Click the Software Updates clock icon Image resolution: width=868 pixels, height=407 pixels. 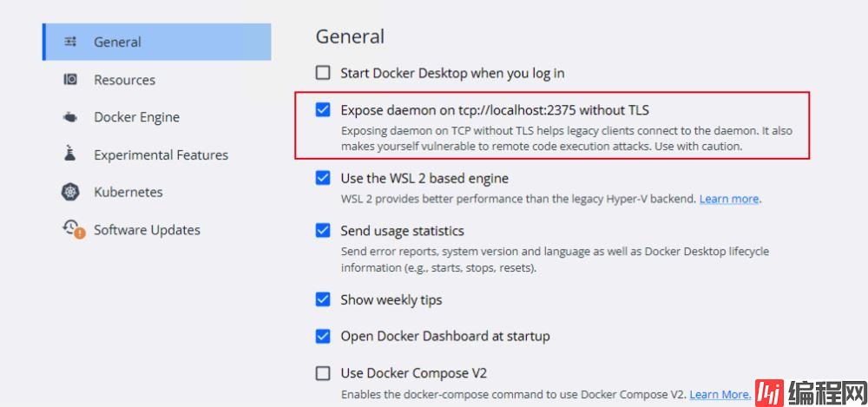73,229
